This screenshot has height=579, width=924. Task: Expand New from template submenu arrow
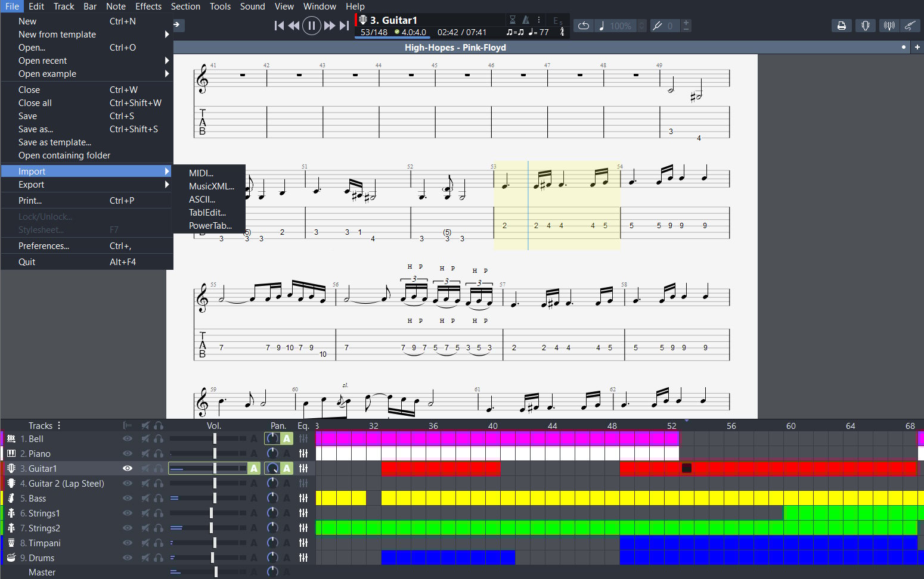167,35
